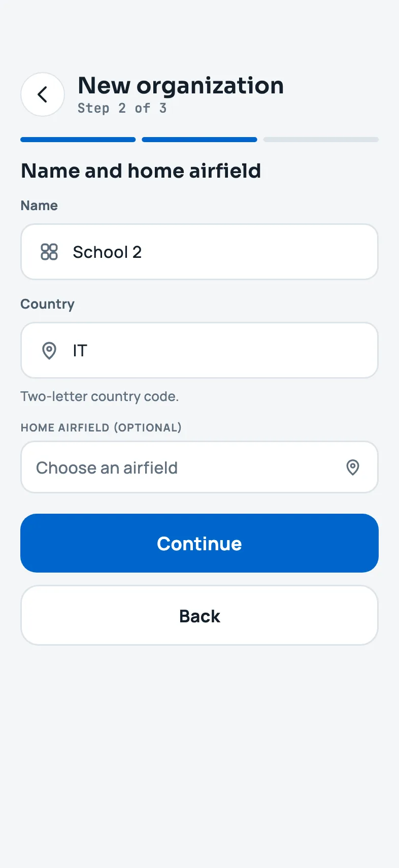Click the four-squares icon in Name field
The width and height of the screenshot is (399, 868).
point(49,252)
